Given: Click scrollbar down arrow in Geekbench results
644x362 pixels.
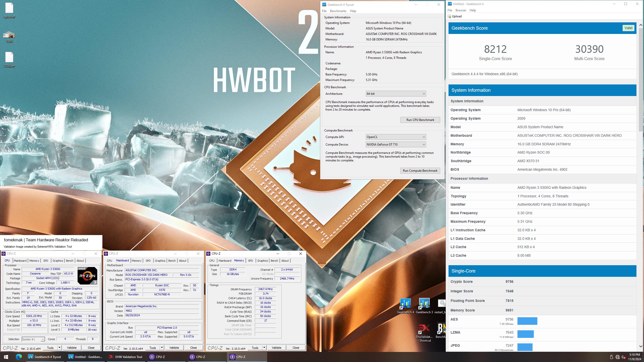Looking at the screenshot, I should pyautogui.click(x=641, y=346).
